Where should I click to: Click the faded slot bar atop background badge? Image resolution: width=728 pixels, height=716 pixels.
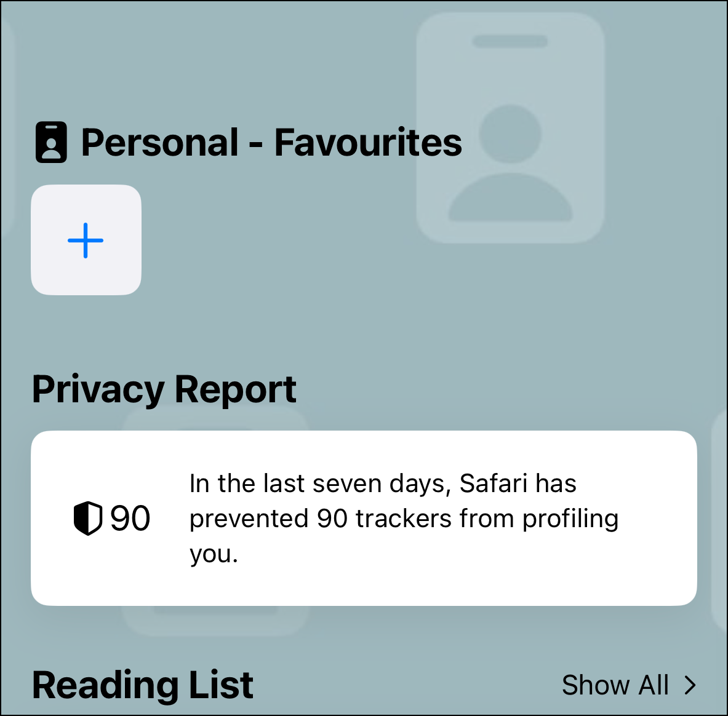tap(510, 41)
